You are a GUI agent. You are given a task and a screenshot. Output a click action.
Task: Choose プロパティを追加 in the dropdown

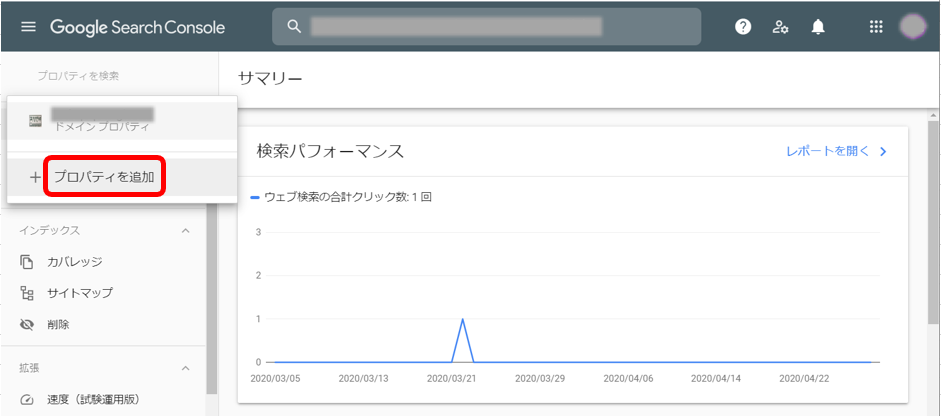click(x=104, y=177)
